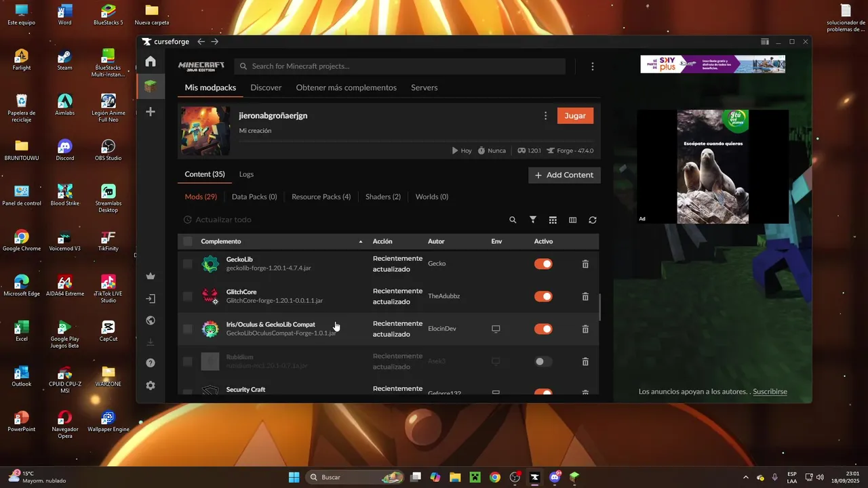Click the TheAdubbz author name
This screenshot has width=868, height=488.
pyautogui.click(x=444, y=296)
